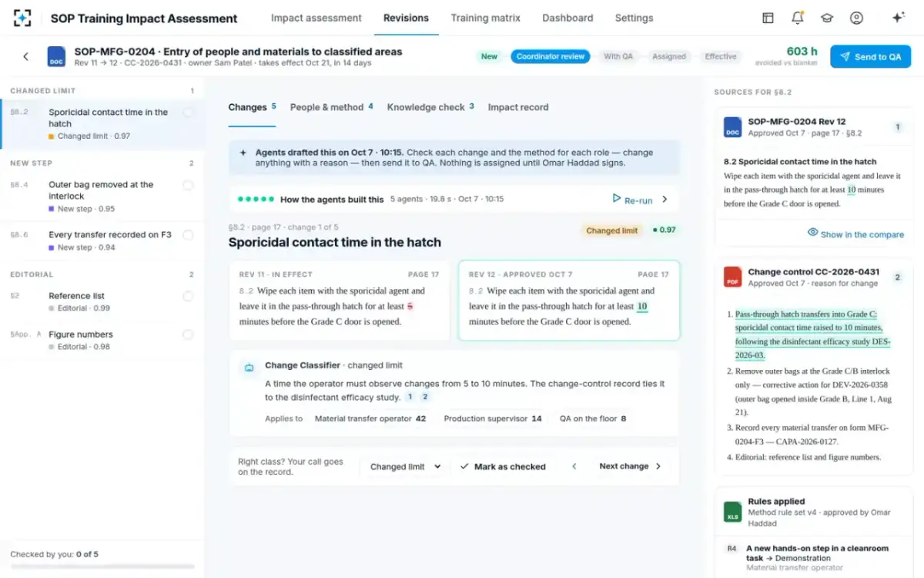Click the Checked by you progress bar
This screenshot has width=924, height=578.
coord(102,566)
